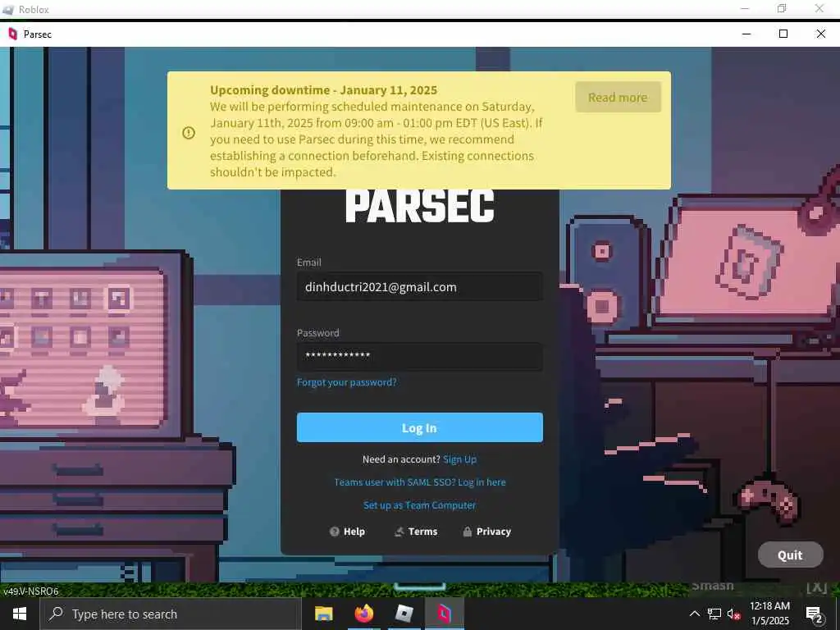Viewport: 840px width, 630px height.
Task: Follow the Sign Up link
Action: pyautogui.click(x=459, y=459)
